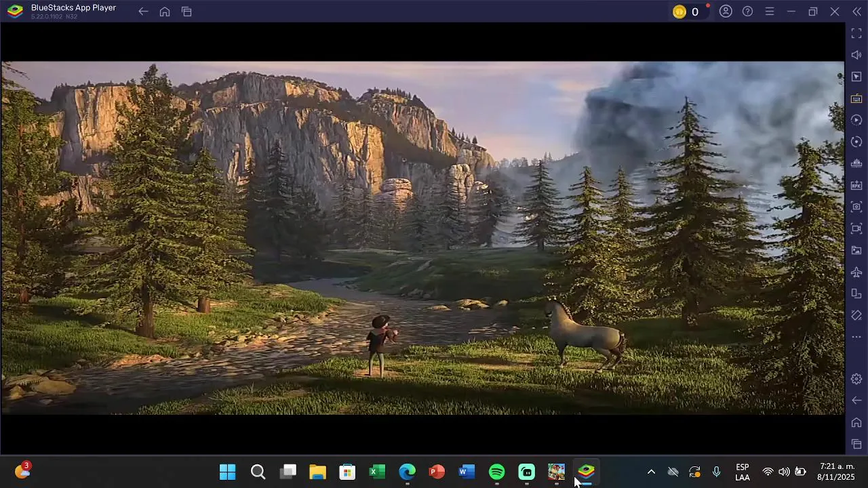Take a screenshot with the sidebar camera icon

pos(856,207)
